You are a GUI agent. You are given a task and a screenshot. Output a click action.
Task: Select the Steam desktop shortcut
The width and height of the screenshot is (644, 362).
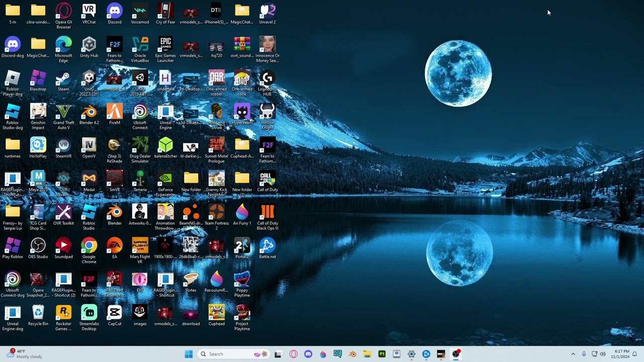click(63, 81)
